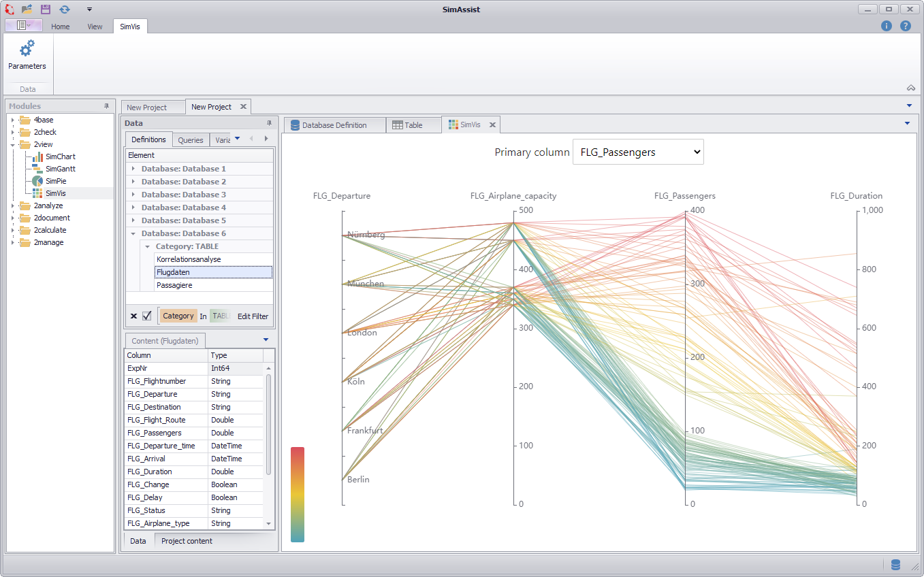
Task: Toggle the pin on Data panel
Action: 269,123
